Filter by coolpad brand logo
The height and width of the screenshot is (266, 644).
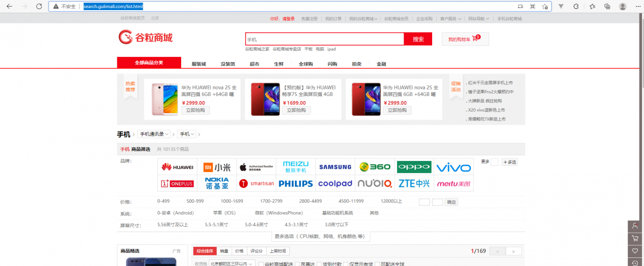click(335, 184)
